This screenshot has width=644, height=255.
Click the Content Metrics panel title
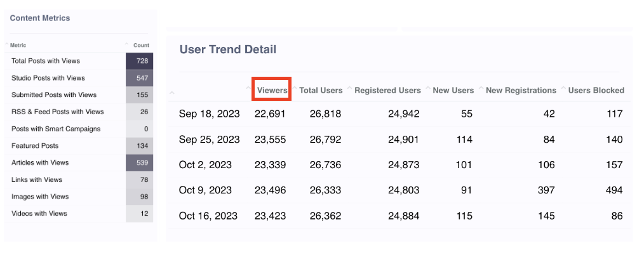click(40, 18)
